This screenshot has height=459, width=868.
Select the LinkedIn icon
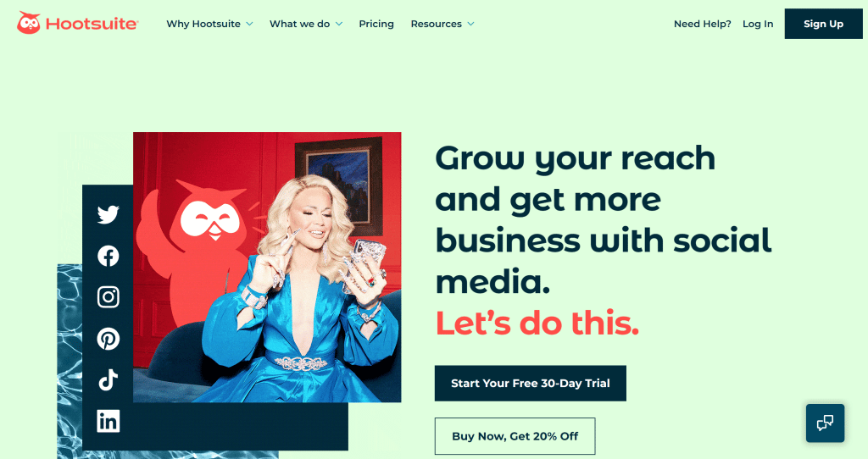tap(108, 422)
